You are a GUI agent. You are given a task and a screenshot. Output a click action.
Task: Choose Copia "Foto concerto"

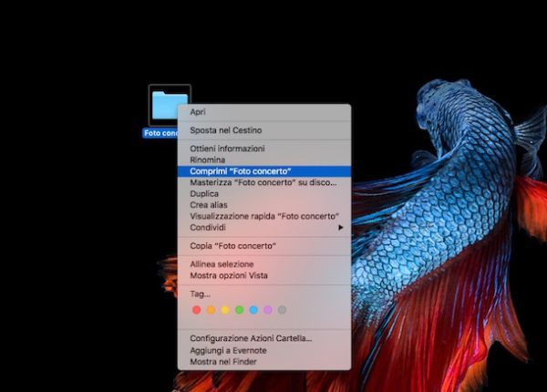click(x=232, y=246)
